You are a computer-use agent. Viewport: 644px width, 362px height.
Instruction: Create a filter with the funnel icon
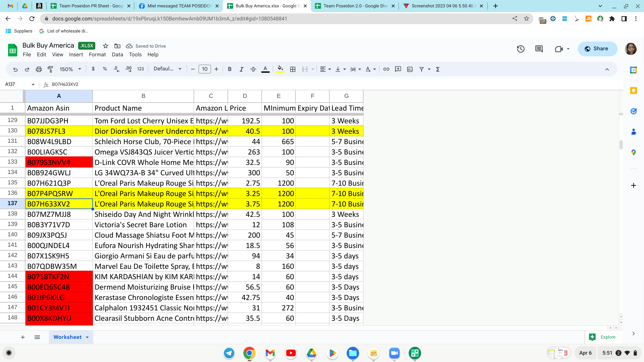(422, 69)
